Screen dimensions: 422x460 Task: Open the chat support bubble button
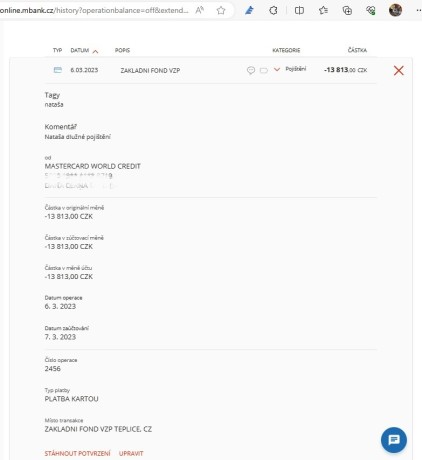coord(394,440)
